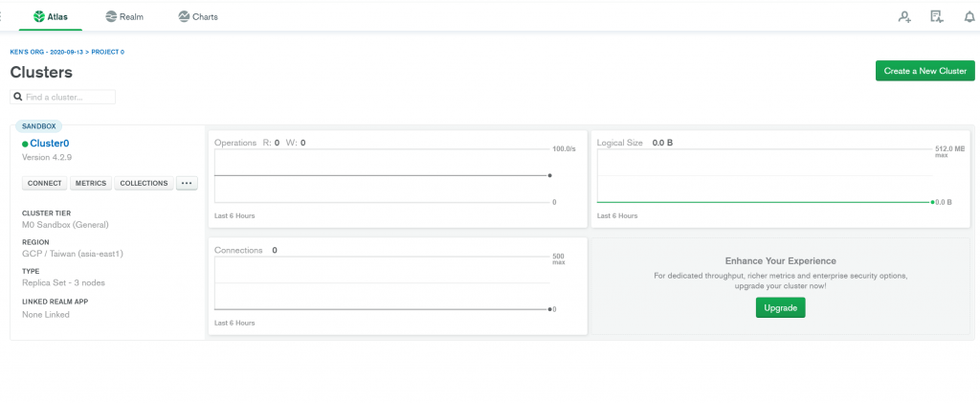This screenshot has height=403, width=980.
Task: Click "Last 6 Hours" under Connections chart
Action: (234, 323)
